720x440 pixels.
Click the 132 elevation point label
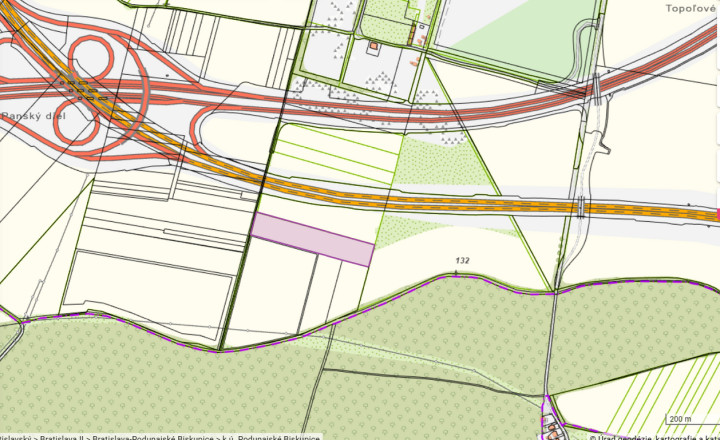pos(462,260)
